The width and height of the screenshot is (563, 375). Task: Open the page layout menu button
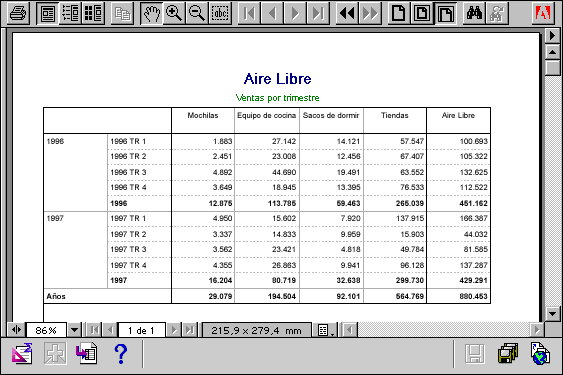[326, 330]
